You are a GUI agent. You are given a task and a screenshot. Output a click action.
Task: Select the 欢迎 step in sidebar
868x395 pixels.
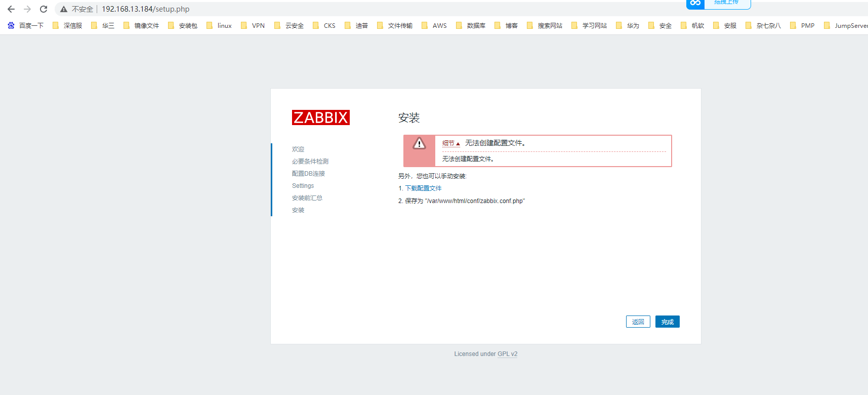tap(298, 149)
